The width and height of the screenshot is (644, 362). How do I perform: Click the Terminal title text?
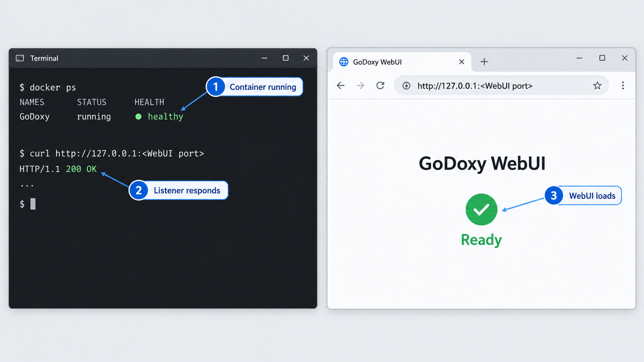tap(44, 58)
